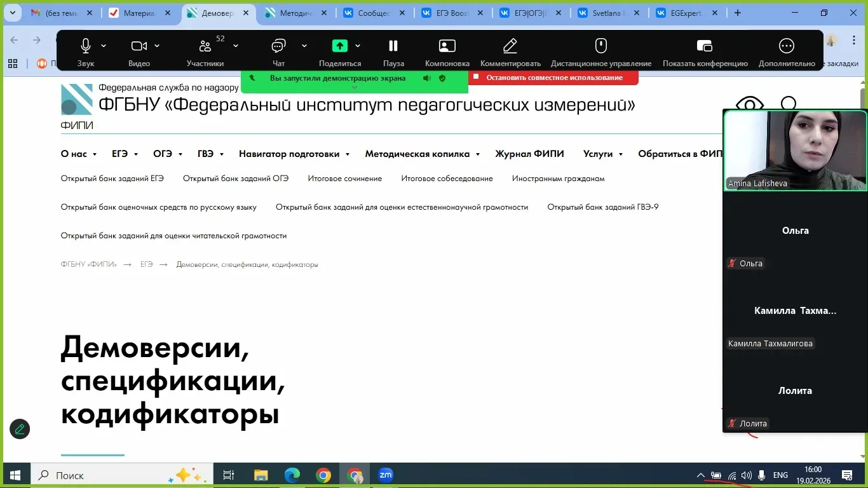The image size is (868, 488).
Task: Expand the Методическая копилка menu
Action: 422,154
